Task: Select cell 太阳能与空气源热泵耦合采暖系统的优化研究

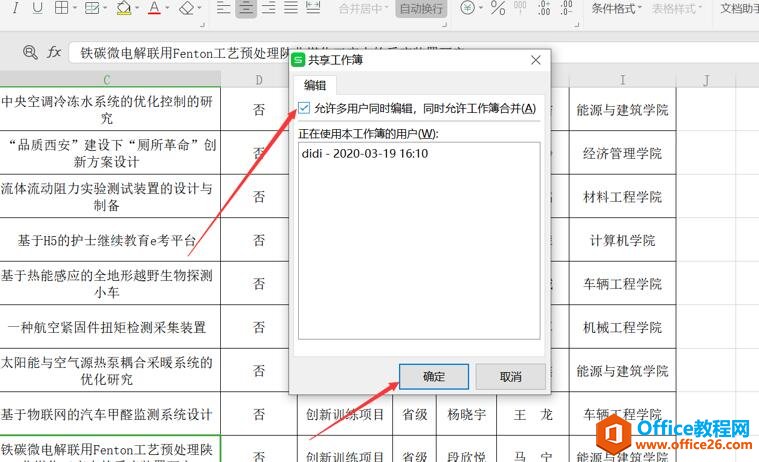Action: tap(109, 370)
